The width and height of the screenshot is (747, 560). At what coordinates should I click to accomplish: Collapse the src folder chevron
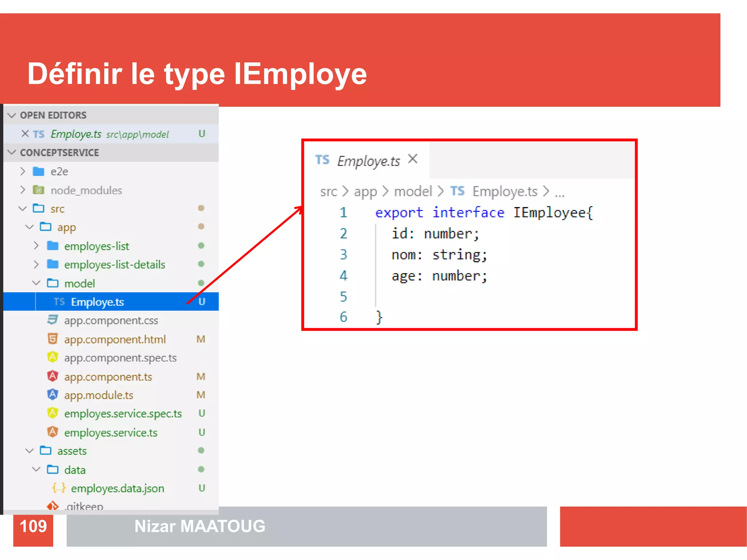click(x=23, y=209)
